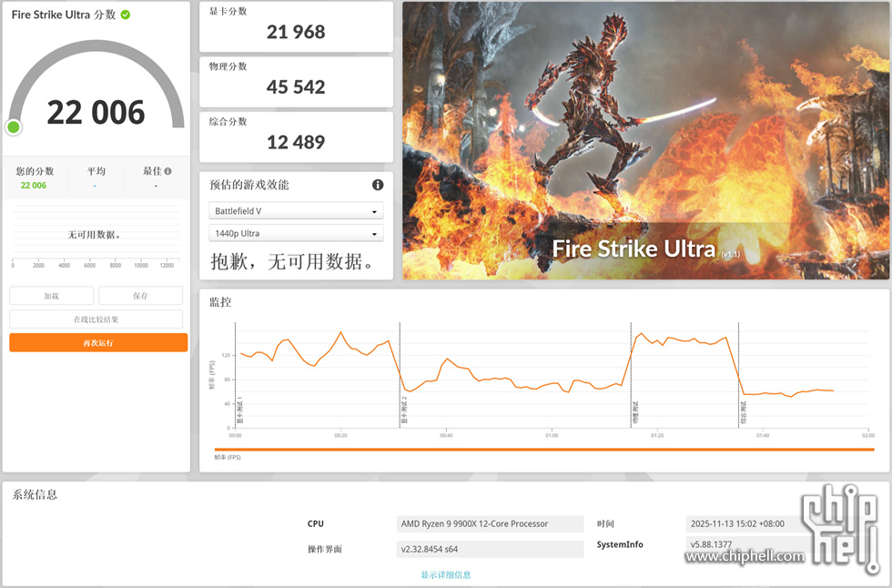Image resolution: width=892 pixels, height=588 pixels.
Task: Select the 综合测试 marker in monitoring chart
Action: click(743, 413)
